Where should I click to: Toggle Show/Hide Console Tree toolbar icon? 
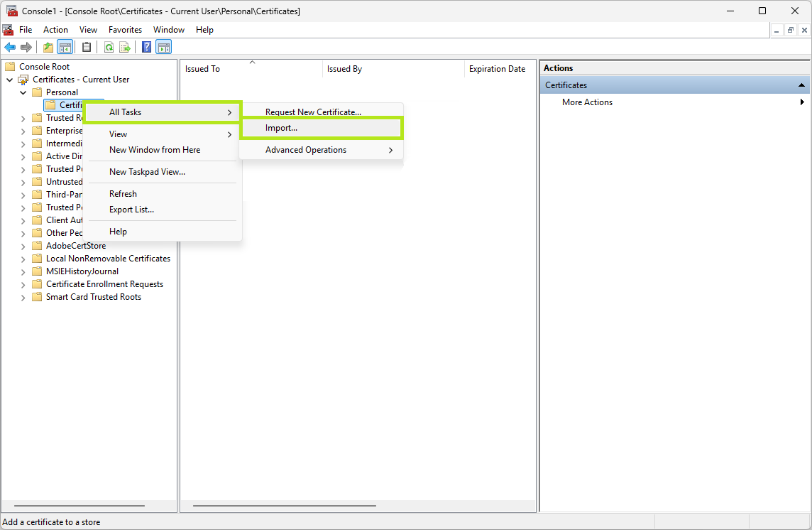pyautogui.click(x=65, y=47)
